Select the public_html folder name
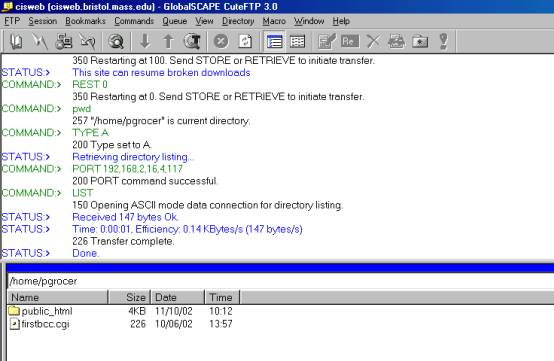Screen dimensions: 554x361 click(x=47, y=311)
